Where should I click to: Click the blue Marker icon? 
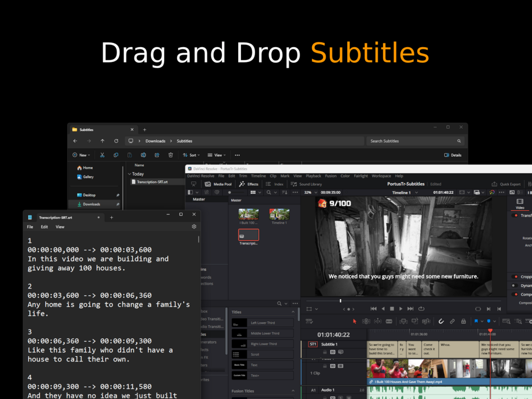point(489,321)
